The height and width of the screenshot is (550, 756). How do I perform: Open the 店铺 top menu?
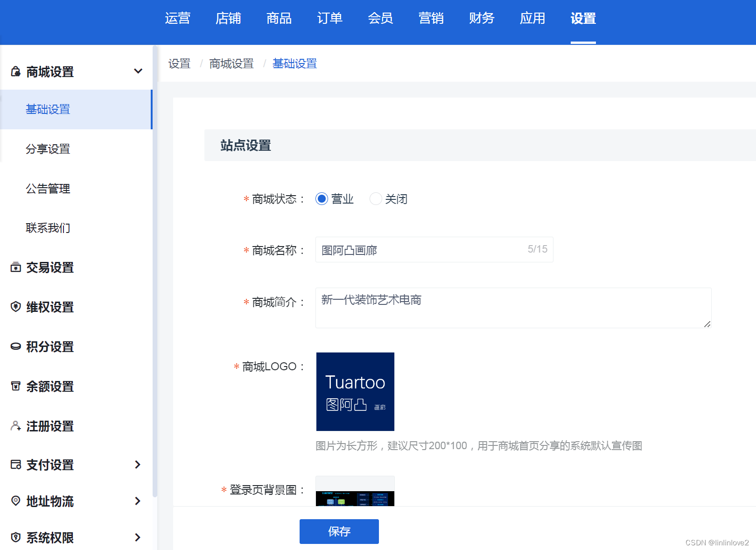pos(228,19)
